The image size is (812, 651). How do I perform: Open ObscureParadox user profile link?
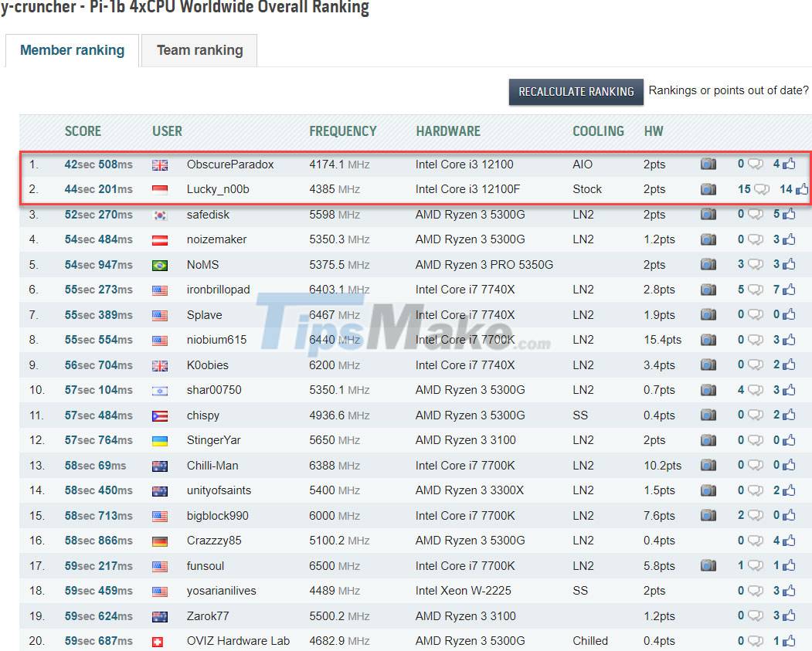click(230, 164)
